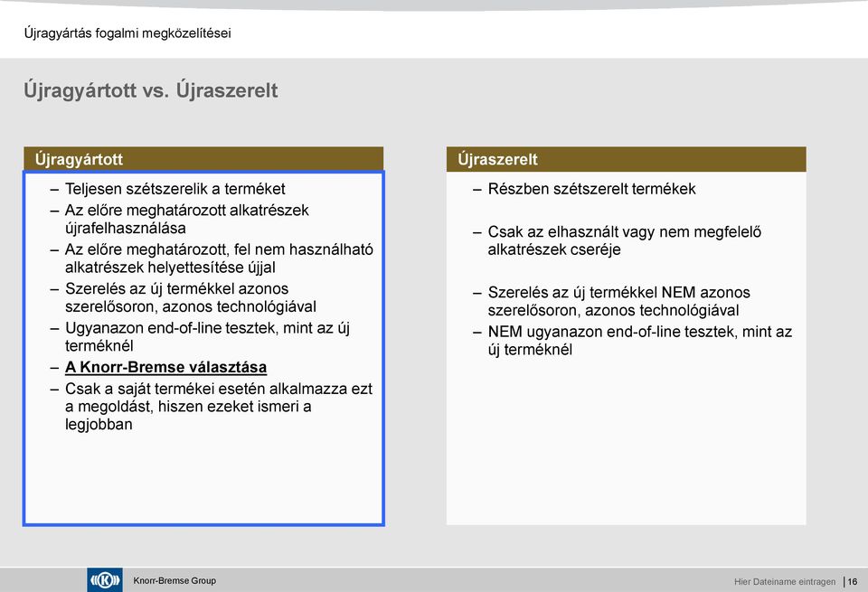Click the bullet Részben szétszerelt termékek
This screenshot has width=868, height=592.
(591, 189)
